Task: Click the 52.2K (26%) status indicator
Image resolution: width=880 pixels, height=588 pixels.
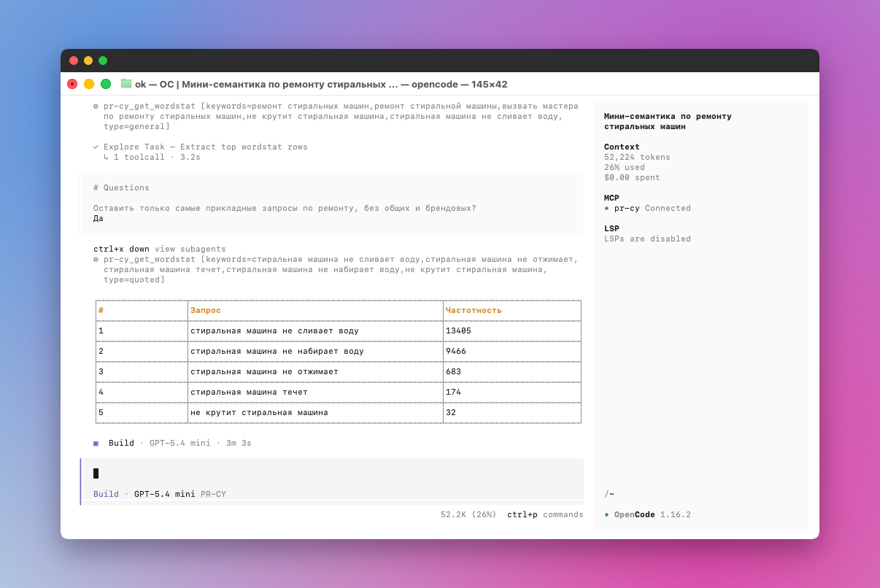Action: (x=468, y=514)
